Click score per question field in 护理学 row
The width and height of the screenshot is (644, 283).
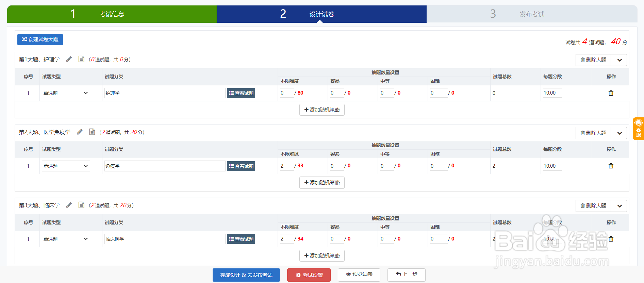point(552,93)
